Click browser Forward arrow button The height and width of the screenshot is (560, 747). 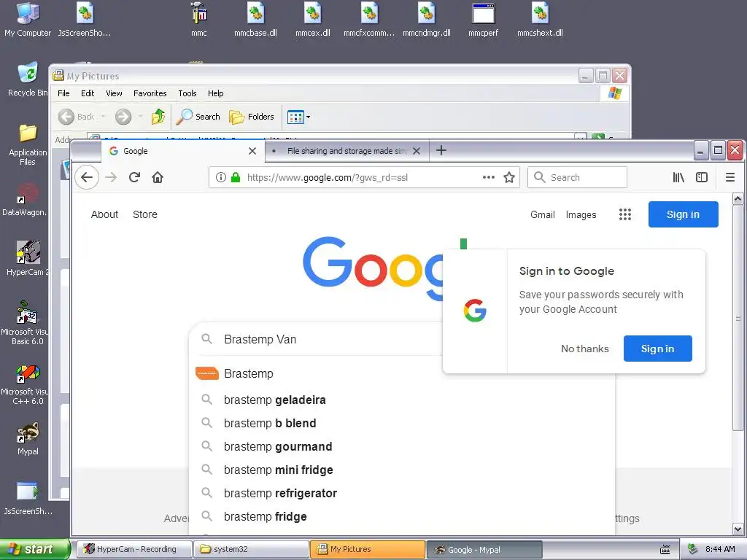(111, 178)
